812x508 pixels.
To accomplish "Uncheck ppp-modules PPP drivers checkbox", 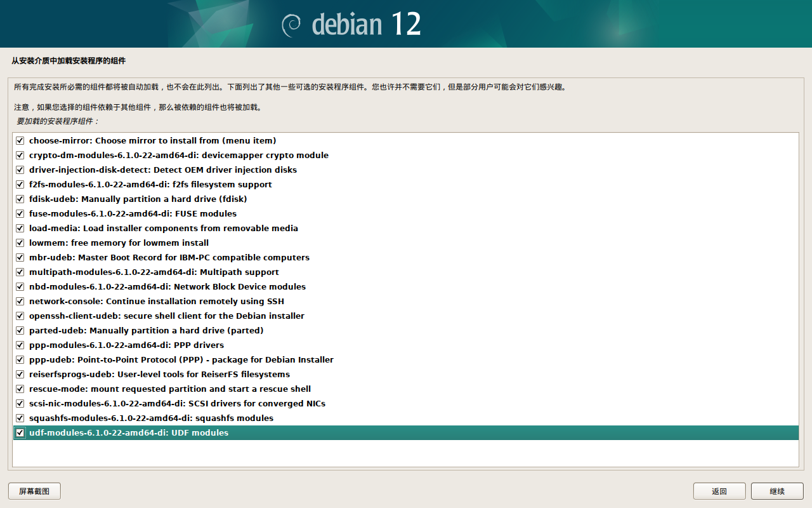I will [x=20, y=345].
